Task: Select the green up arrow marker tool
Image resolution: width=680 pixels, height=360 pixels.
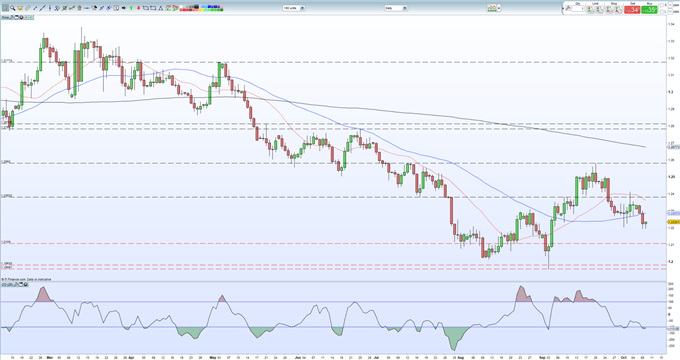Action: 131,8
